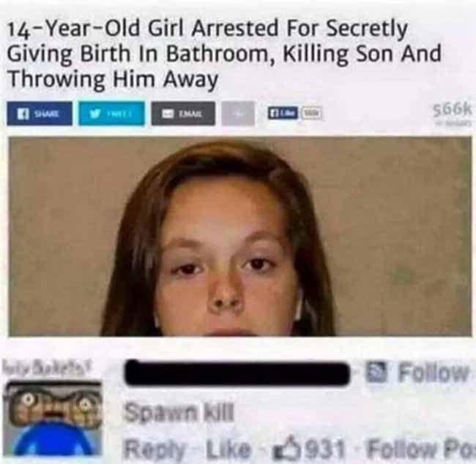
Task: Click the small Facebook Like button
Action: click(283, 113)
